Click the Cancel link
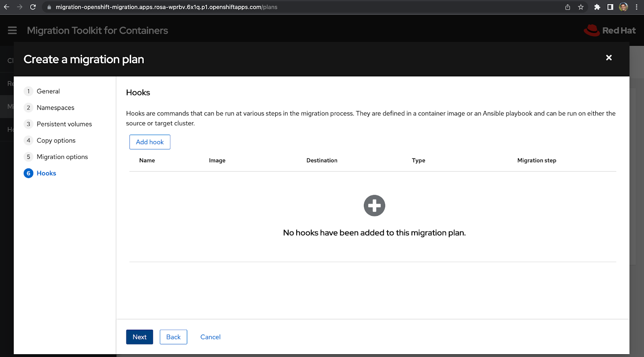Screen dimensions: 644x357 click(210, 337)
